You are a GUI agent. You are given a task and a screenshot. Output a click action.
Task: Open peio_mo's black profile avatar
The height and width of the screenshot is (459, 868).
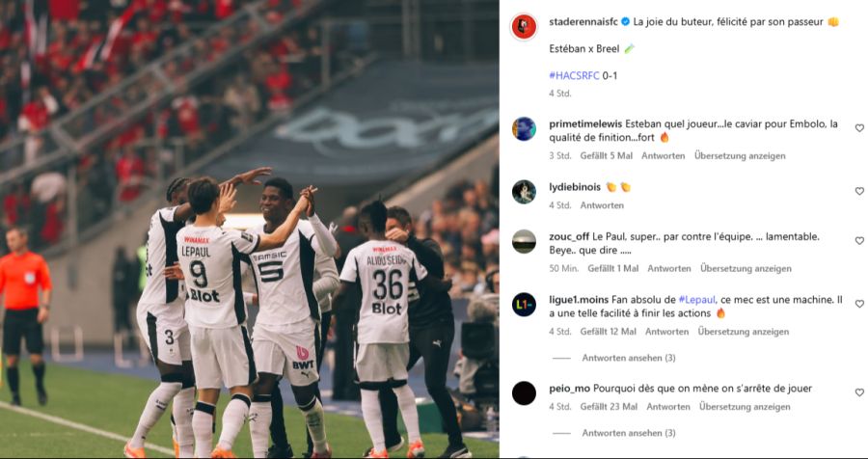coord(524,393)
